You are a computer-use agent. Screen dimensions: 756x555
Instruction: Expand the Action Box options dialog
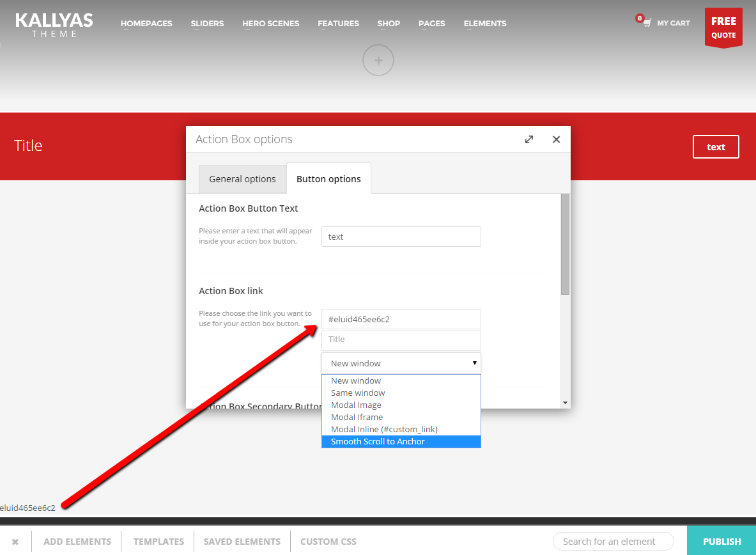pyautogui.click(x=529, y=139)
